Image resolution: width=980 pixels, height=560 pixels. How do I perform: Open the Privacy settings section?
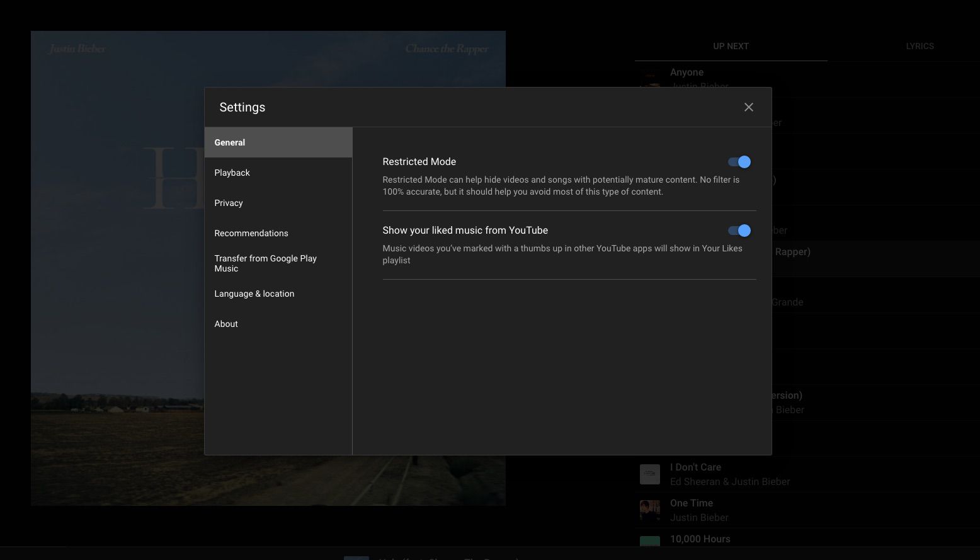click(278, 203)
